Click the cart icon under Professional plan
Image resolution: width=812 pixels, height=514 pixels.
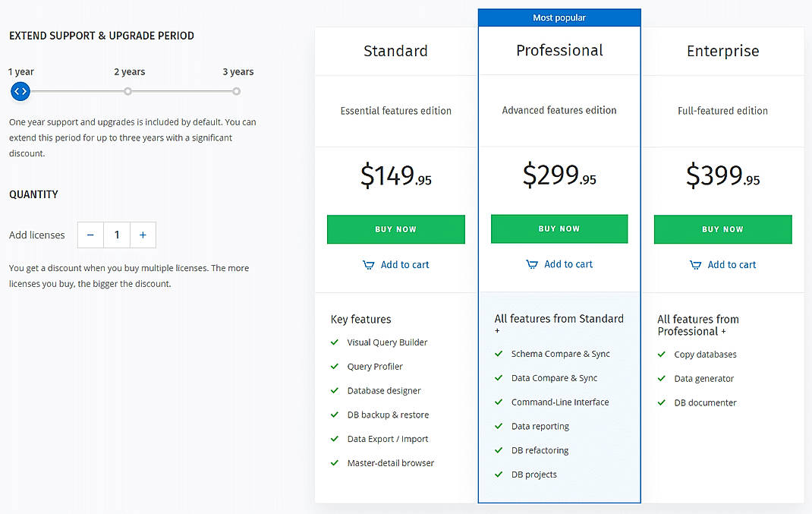pyautogui.click(x=533, y=263)
